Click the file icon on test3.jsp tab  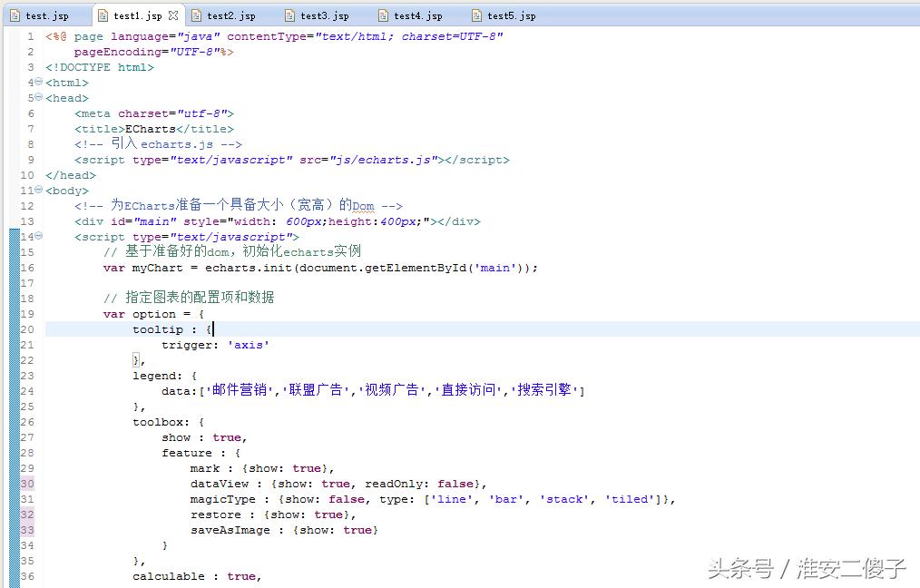click(290, 15)
